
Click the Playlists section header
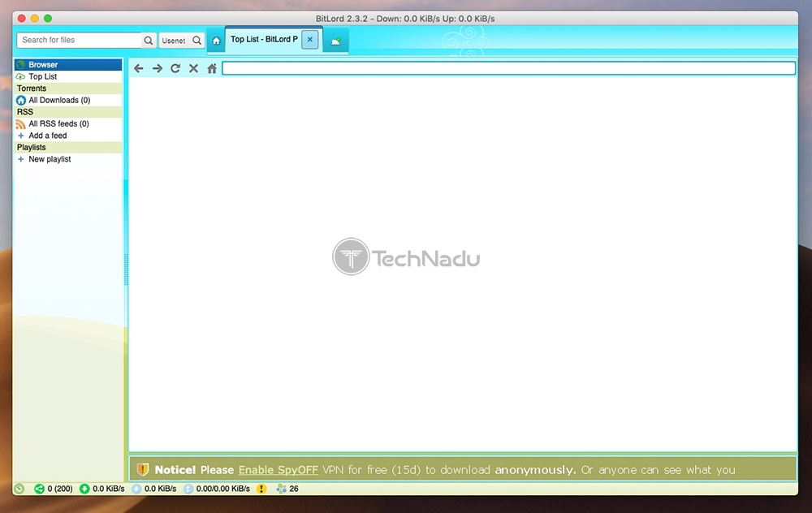pos(68,148)
